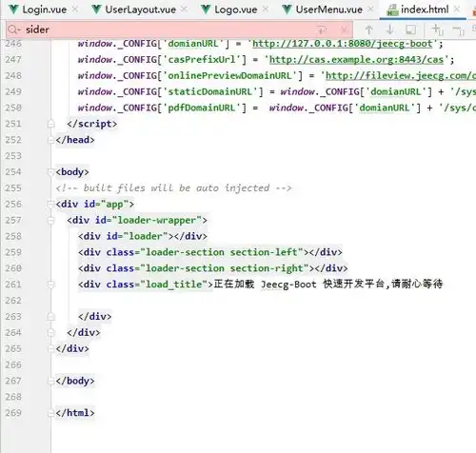Jump to previous occurrence arrow
This screenshot has width=476, height=453.
(368, 30)
